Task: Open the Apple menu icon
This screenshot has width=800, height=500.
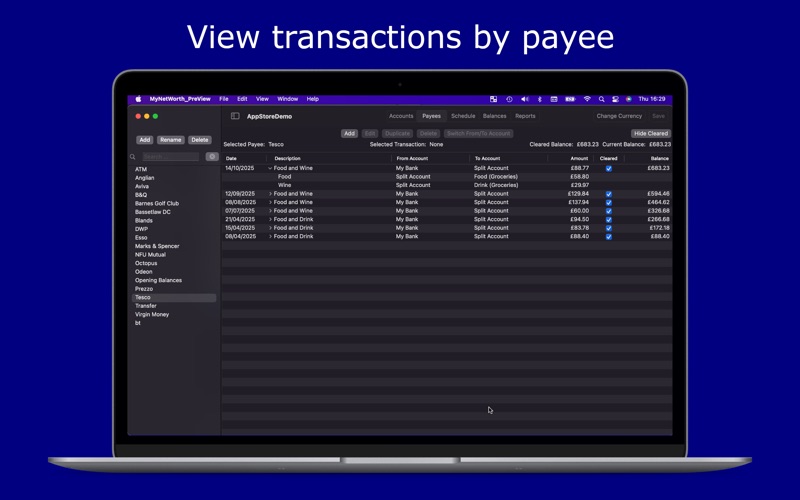Action: point(138,99)
